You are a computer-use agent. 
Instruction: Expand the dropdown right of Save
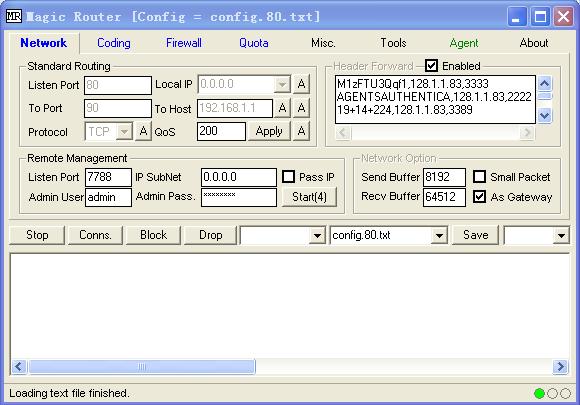coord(561,236)
